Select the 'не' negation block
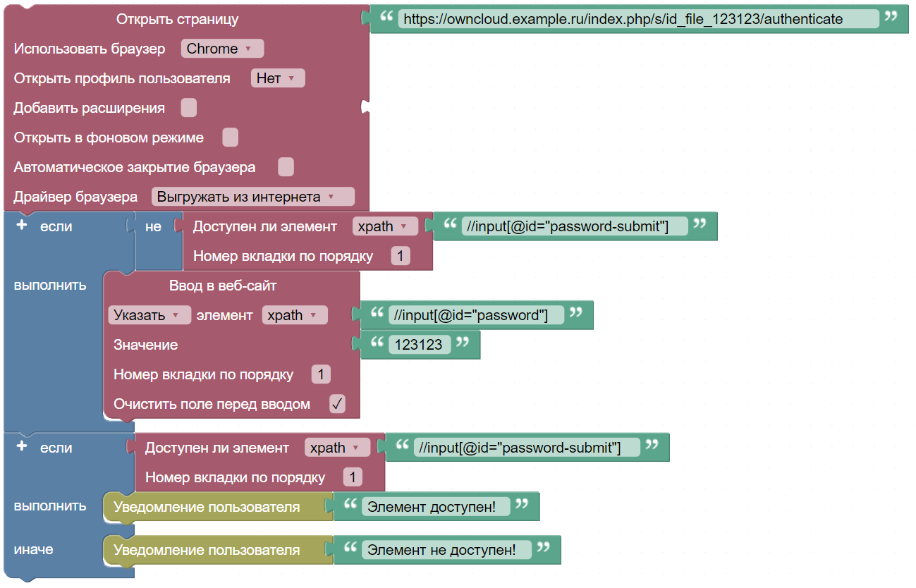The height and width of the screenshot is (588, 916). pyautogui.click(x=154, y=226)
